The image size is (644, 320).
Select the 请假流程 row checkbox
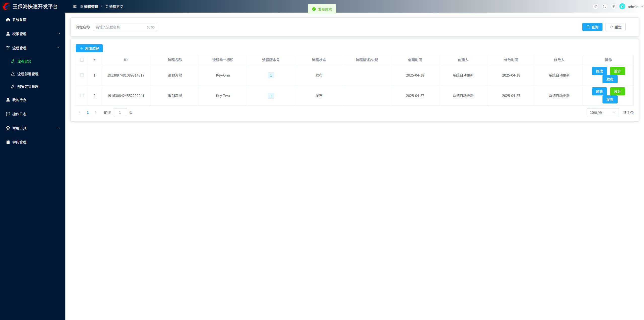pyautogui.click(x=82, y=75)
